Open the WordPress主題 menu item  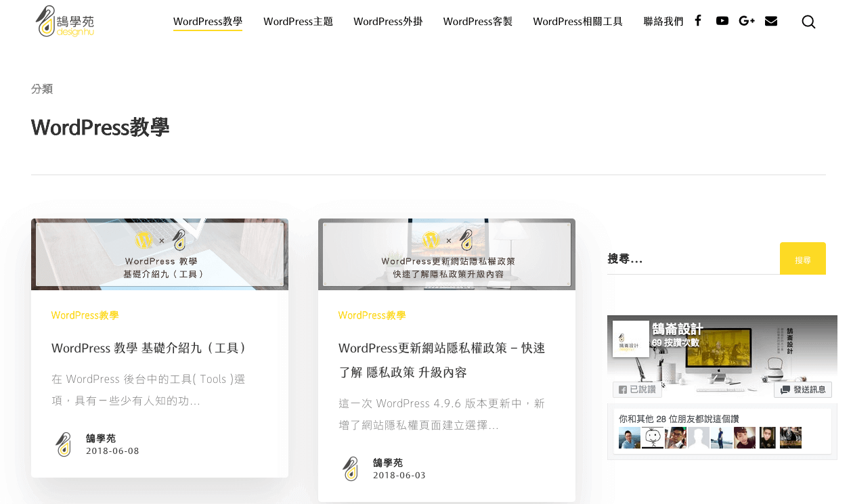[x=299, y=21]
